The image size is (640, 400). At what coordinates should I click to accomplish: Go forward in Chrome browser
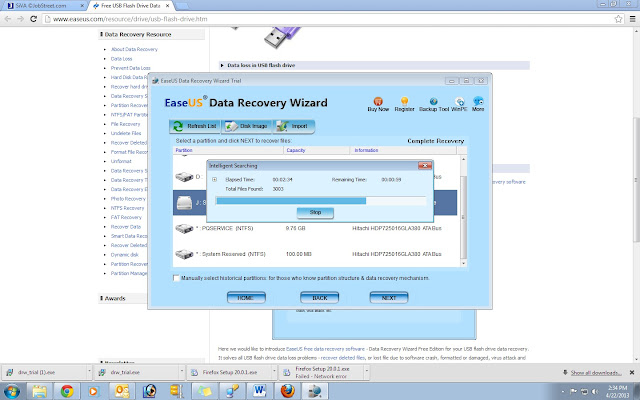pyautogui.click(x=20, y=19)
